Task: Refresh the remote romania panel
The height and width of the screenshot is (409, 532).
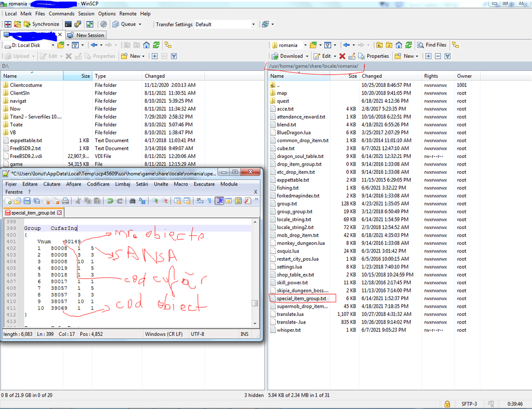Action: pos(409,45)
